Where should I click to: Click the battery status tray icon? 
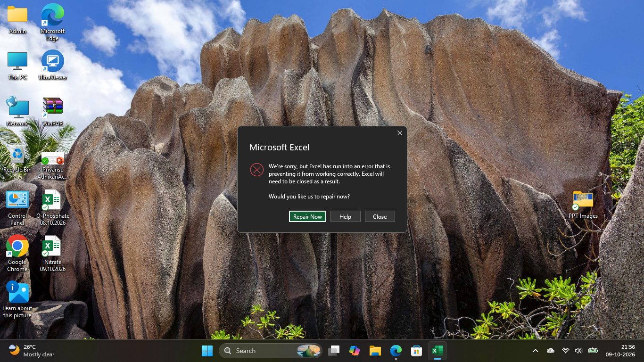click(x=593, y=351)
